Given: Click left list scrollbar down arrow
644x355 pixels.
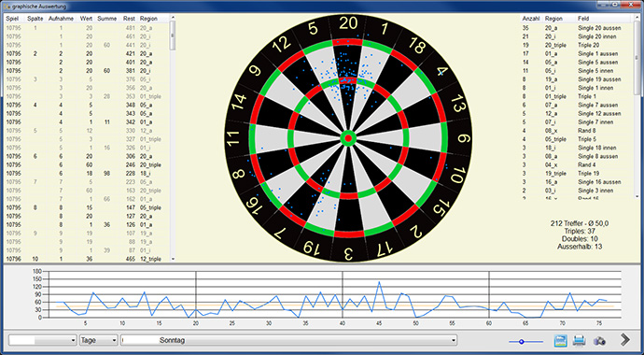Looking at the screenshot, I should click(x=173, y=259).
